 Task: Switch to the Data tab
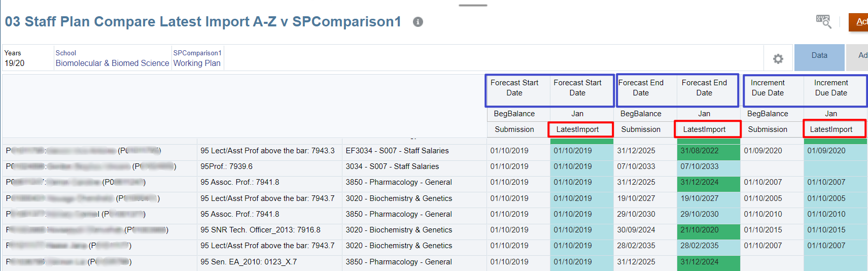(x=819, y=56)
